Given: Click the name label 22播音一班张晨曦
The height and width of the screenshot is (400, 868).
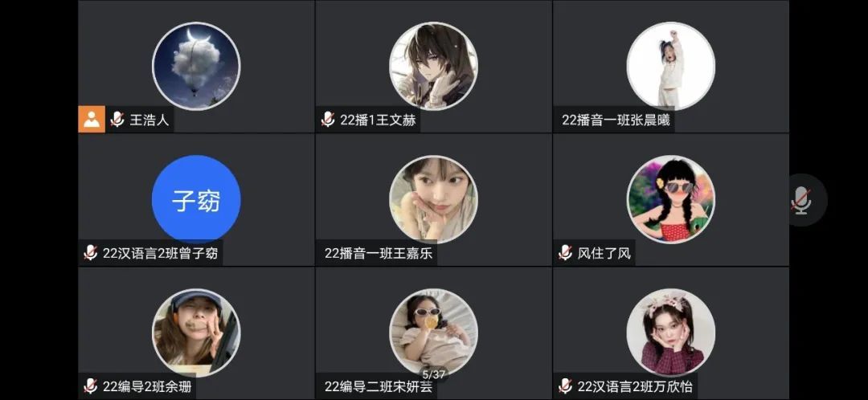Looking at the screenshot, I should [616, 120].
